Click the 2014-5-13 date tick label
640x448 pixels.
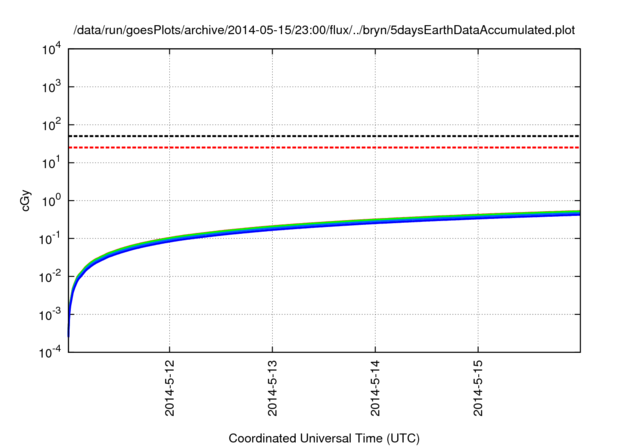pos(272,388)
